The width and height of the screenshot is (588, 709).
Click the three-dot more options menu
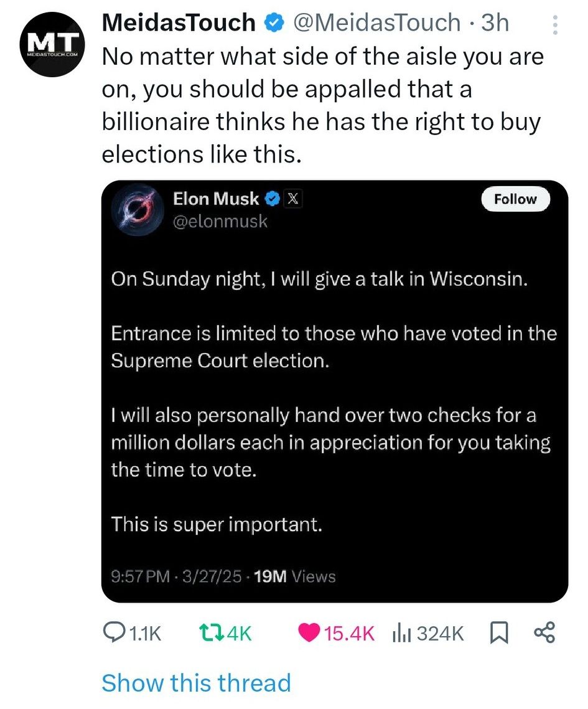coord(555,24)
